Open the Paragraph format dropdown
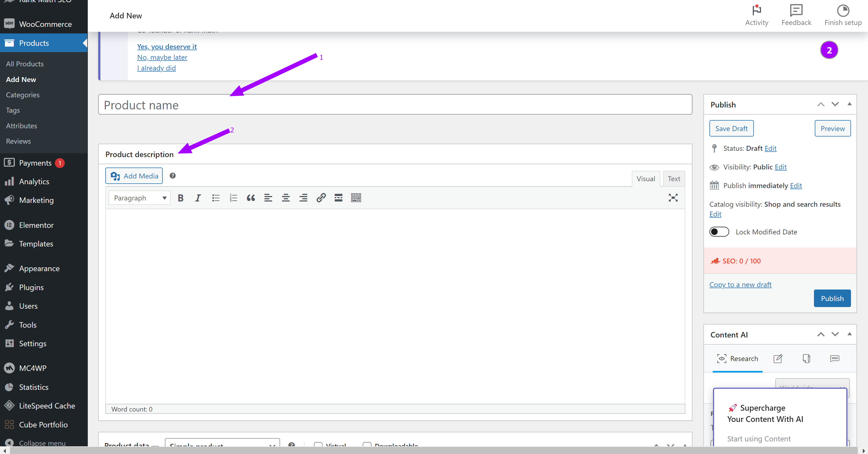Viewport: 868px width, 454px height. click(x=139, y=198)
